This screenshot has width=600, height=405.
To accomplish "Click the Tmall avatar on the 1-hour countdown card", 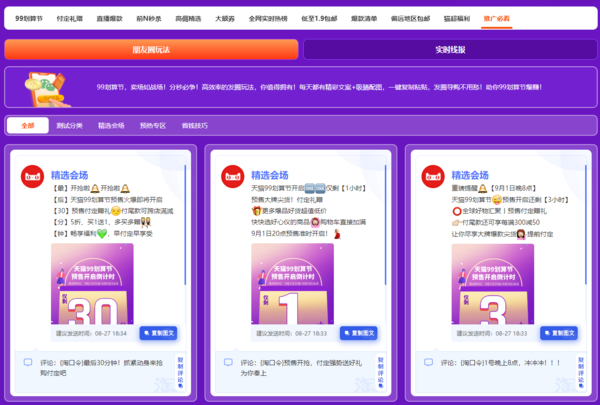I will click(233, 176).
